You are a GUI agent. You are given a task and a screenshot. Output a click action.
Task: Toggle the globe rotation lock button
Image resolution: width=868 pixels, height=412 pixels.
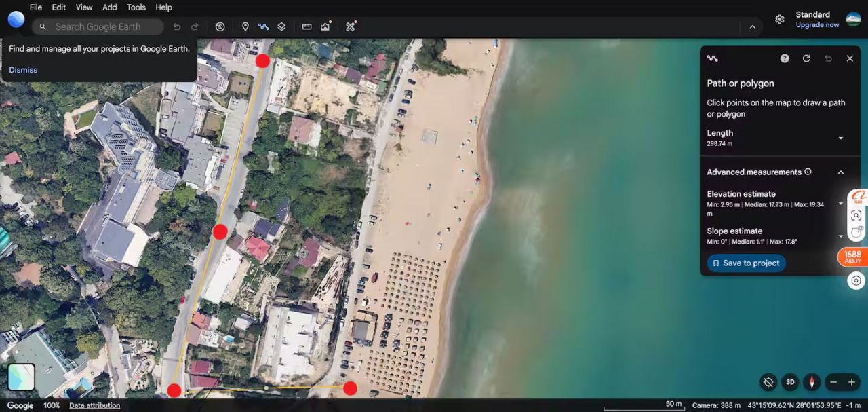768,382
